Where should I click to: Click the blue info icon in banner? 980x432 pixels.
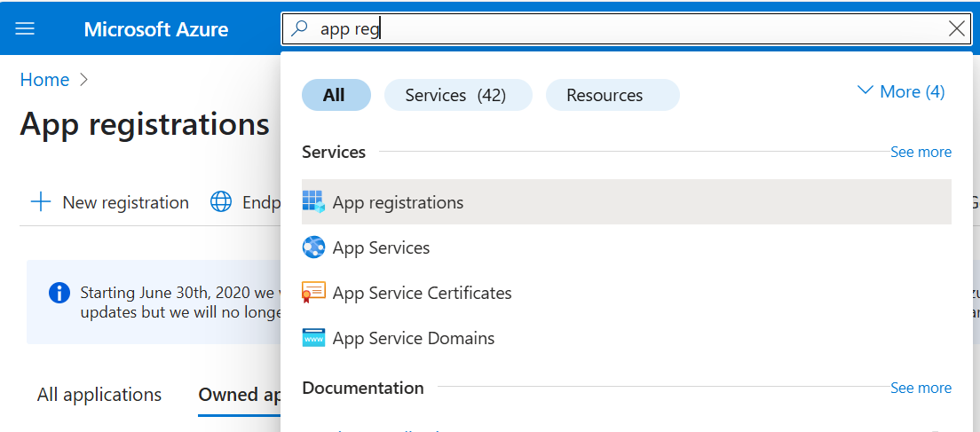click(x=59, y=293)
